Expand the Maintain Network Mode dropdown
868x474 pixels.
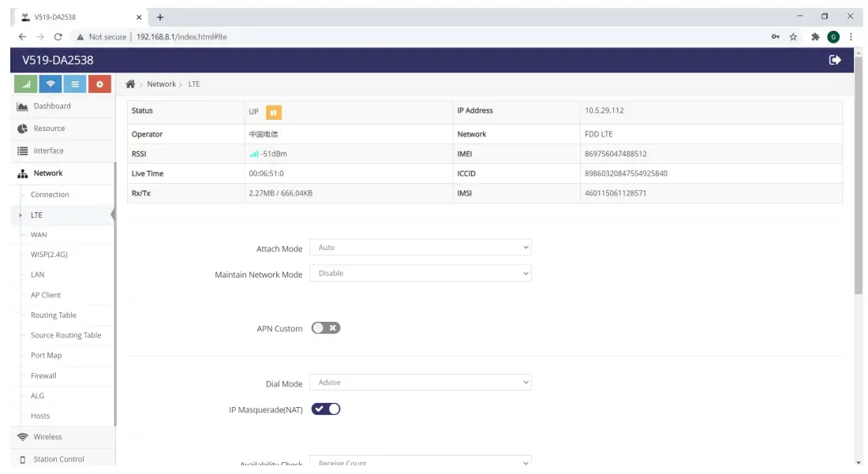pyautogui.click(x=420, y=273)
